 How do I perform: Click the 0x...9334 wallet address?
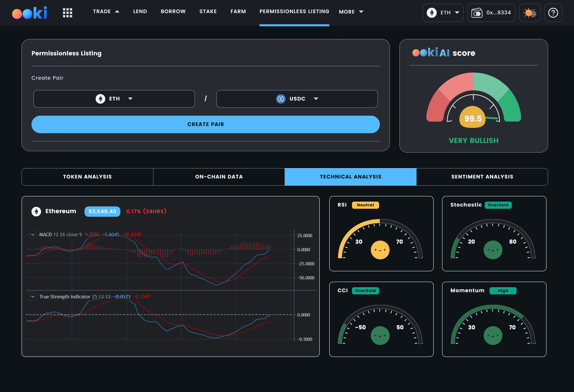click(x=499, y=13)
